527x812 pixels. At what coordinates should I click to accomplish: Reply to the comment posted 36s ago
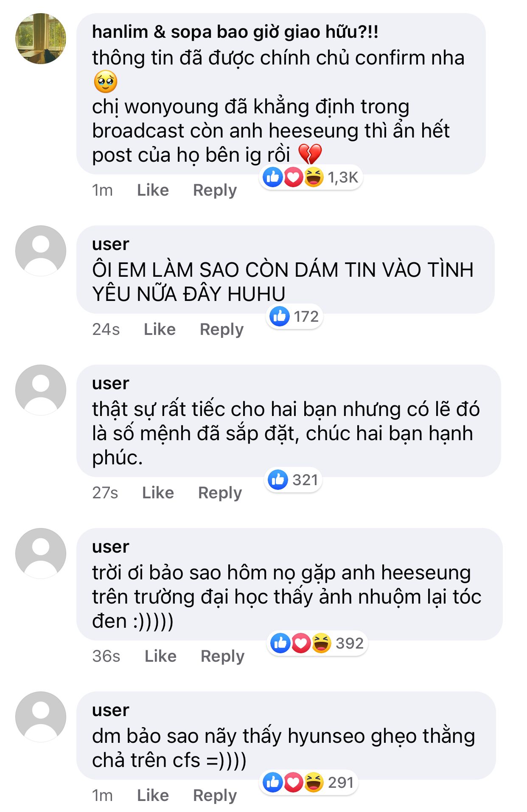coord(222,656)
